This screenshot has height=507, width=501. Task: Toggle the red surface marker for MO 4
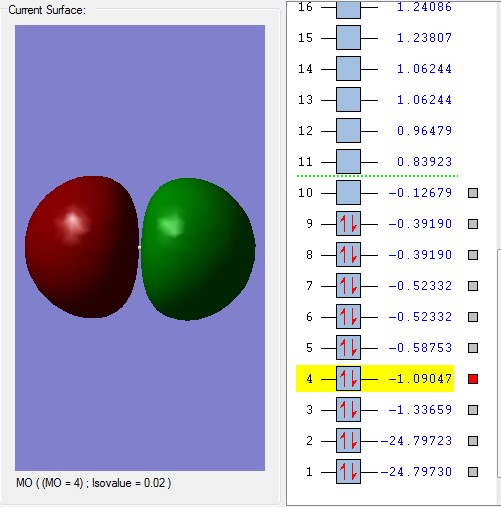coord(473,379)
